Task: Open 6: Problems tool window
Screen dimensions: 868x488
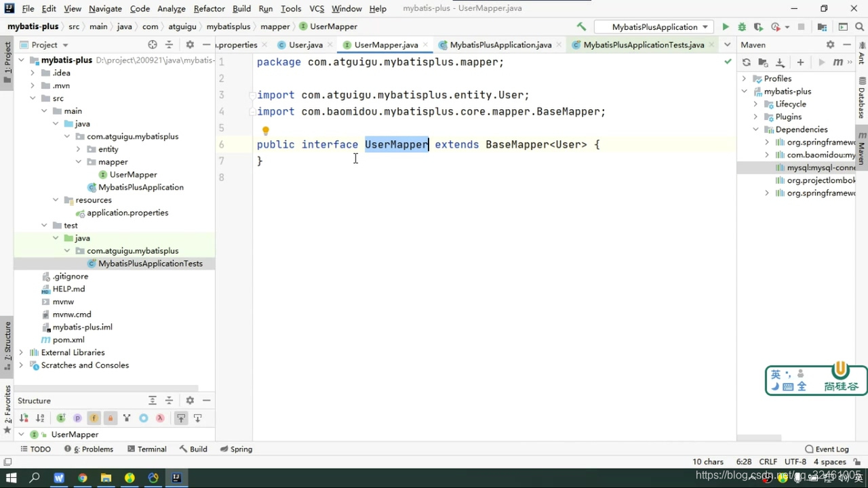Action: (x=89, y=449)
